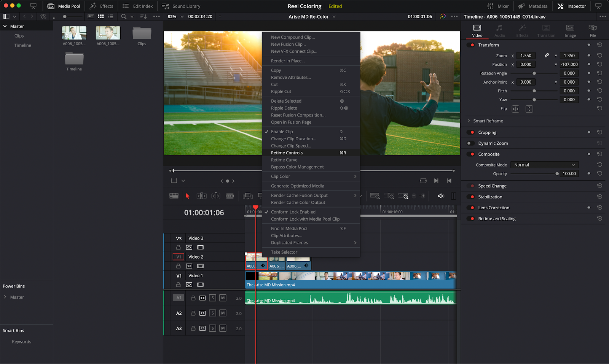
Task: Adjust the Rotation Angle slider
Action: (x=534, y=73)
